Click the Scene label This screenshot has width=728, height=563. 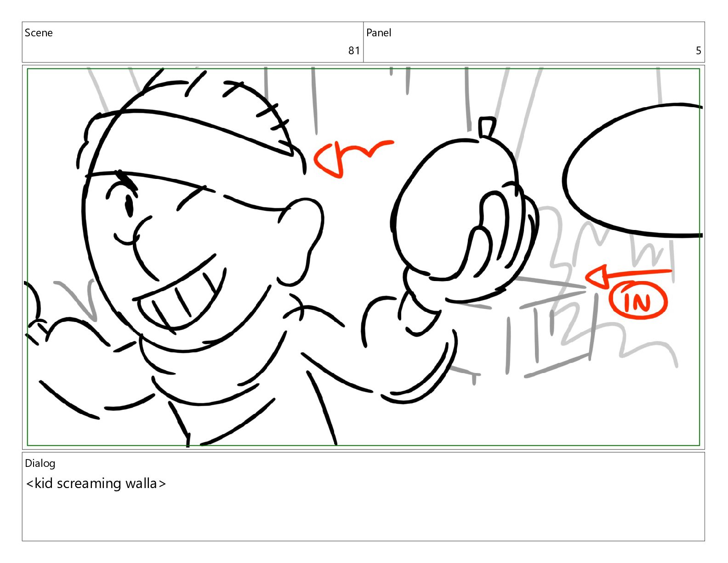click(39, 33)
